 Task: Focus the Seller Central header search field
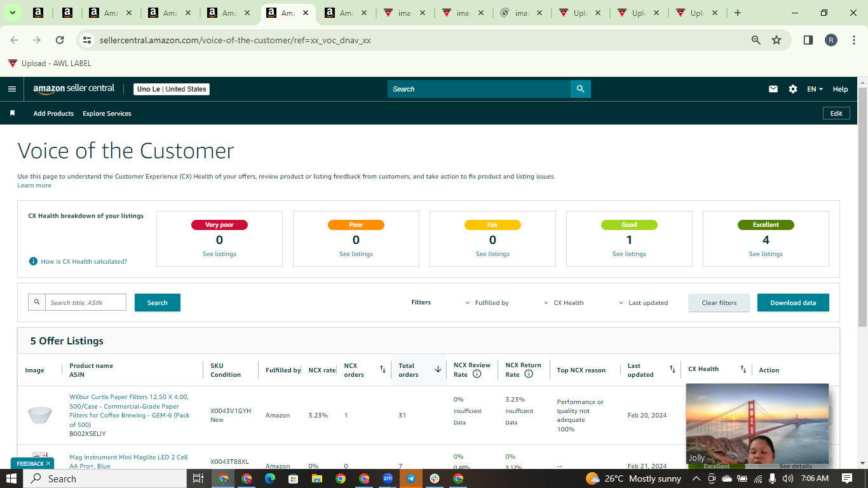(478, 89)
